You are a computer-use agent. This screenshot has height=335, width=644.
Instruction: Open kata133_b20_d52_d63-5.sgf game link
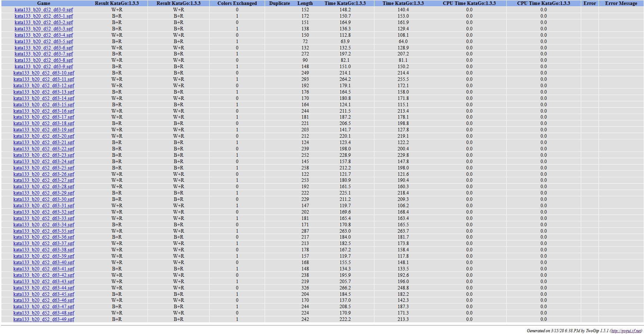[44, 42]
